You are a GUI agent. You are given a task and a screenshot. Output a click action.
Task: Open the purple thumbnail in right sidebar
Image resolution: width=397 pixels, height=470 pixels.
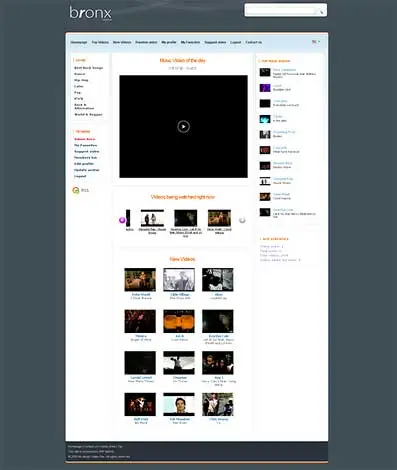point(265,88)
